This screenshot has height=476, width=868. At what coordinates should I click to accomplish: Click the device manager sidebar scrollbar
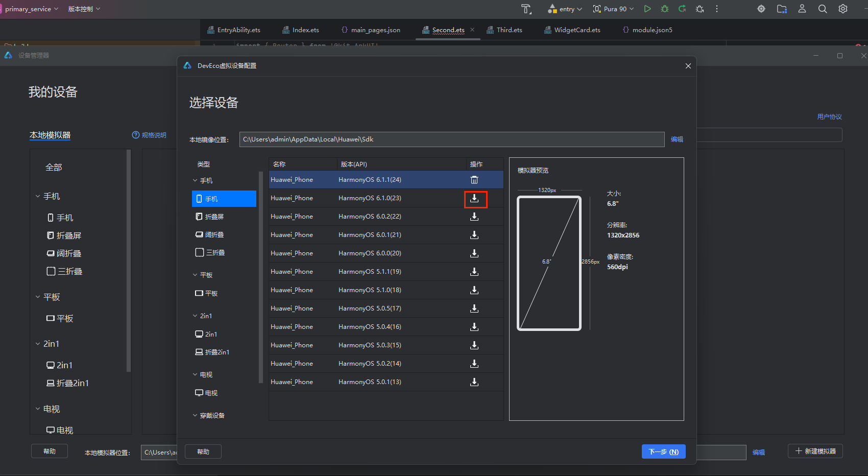click(129, 260)
